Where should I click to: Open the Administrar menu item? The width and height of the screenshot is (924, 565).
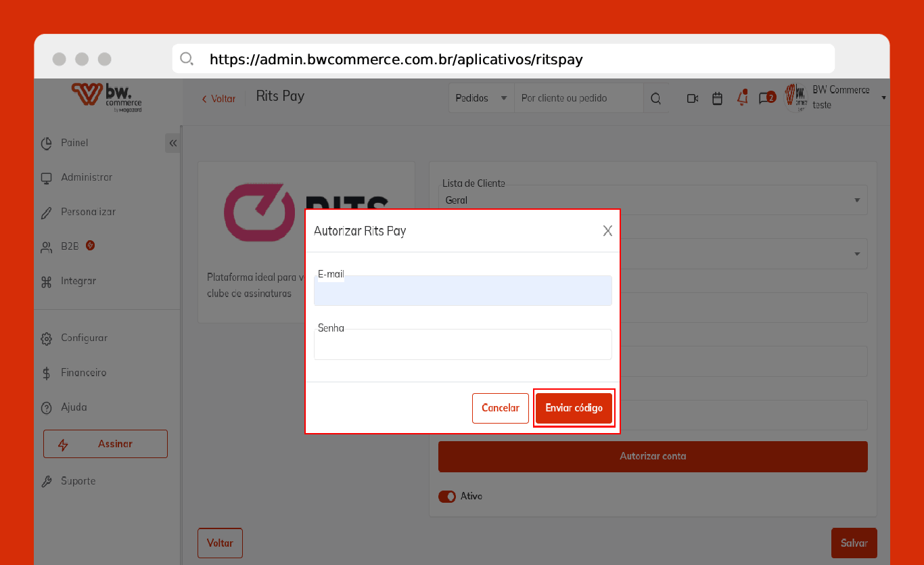[87, 177]
